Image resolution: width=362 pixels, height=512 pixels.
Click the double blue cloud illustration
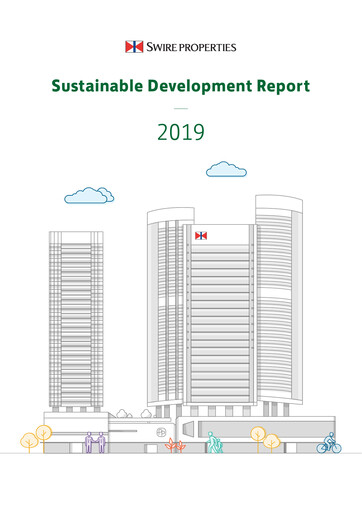(x=89, y=195)
